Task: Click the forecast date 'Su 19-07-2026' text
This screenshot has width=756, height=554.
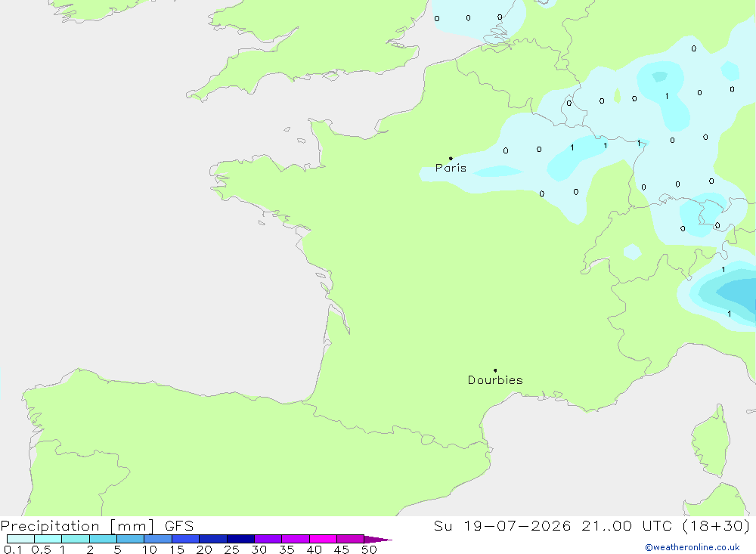Action: point(502,525)
